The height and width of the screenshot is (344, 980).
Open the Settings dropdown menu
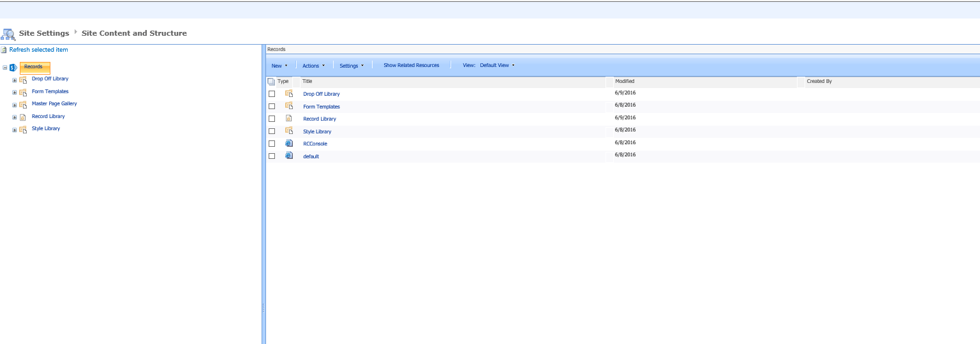pos(352,66)
